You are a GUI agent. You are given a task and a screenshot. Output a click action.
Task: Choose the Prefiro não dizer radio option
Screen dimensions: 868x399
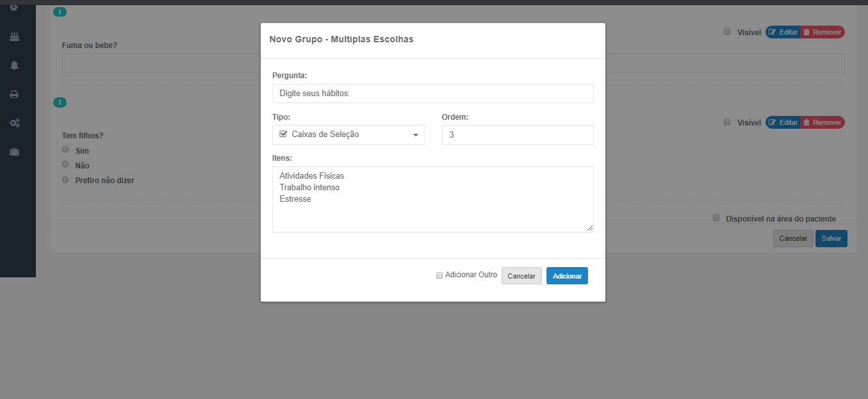pyautogui.click(x=65, y=180)
